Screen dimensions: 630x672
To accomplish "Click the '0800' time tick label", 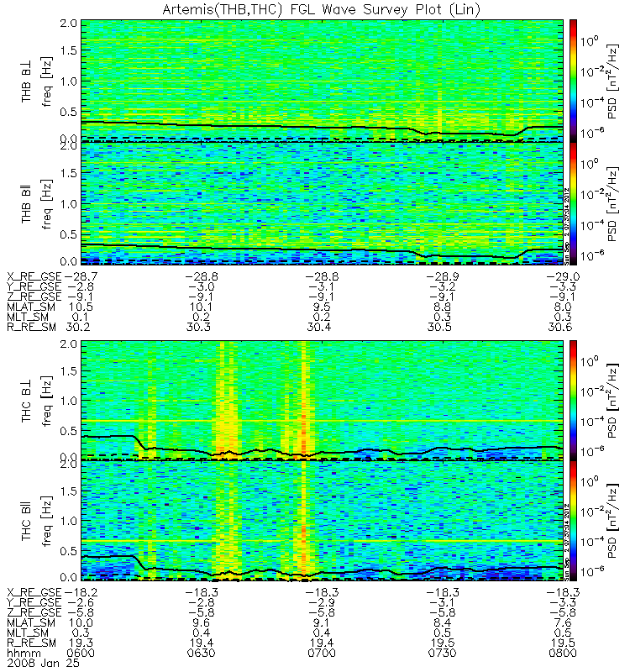I will point(562,654).
